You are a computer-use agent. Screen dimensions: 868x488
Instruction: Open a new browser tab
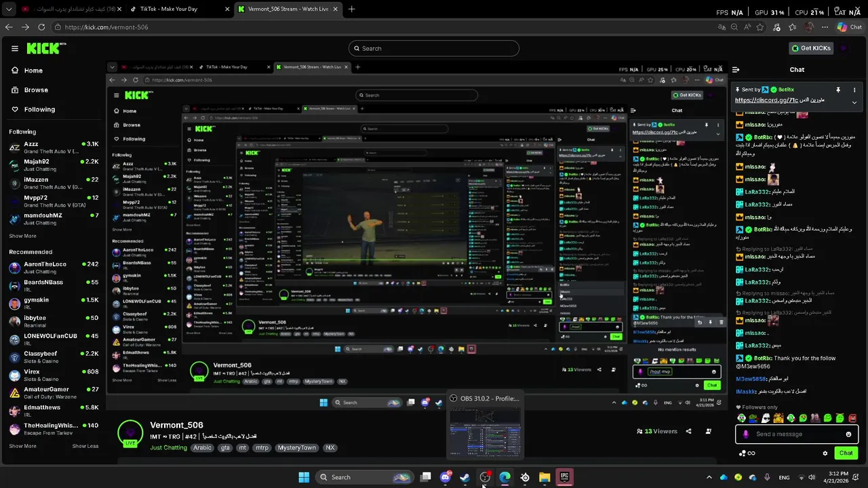click(x=351, y=9)
